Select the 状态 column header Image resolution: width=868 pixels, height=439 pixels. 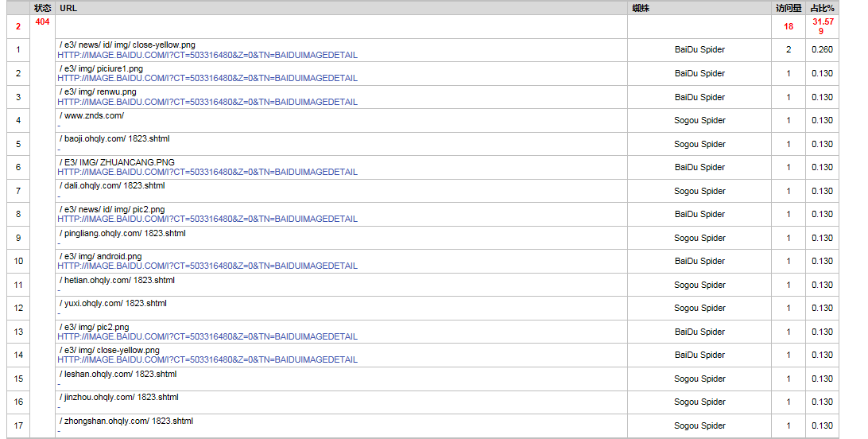click(x=43, y=8)
